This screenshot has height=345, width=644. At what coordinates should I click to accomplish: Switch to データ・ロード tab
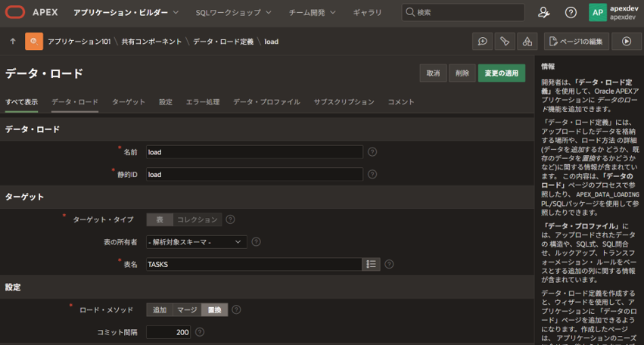(75, 102)
